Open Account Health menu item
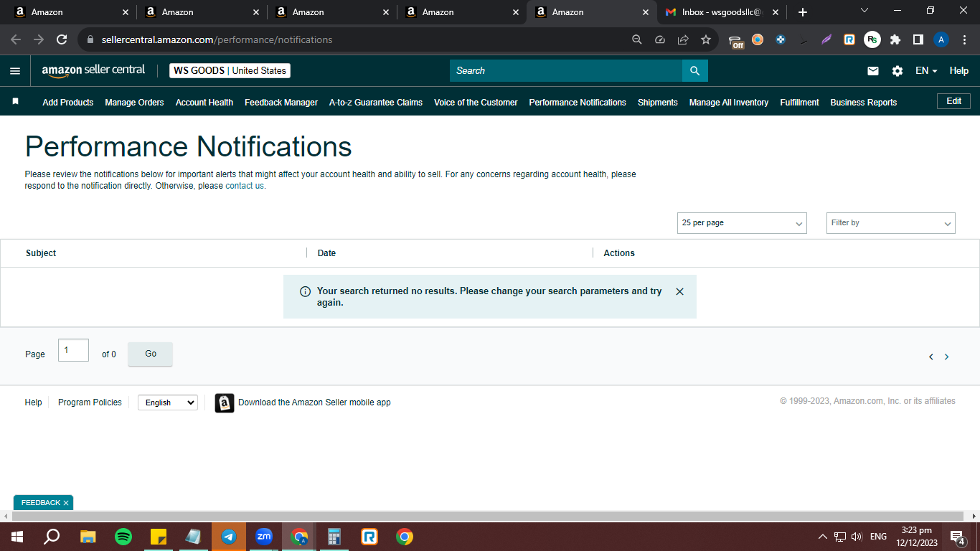The height and width of the screenshot is (551, 980). pyautogui.click(x=204, y=103)
